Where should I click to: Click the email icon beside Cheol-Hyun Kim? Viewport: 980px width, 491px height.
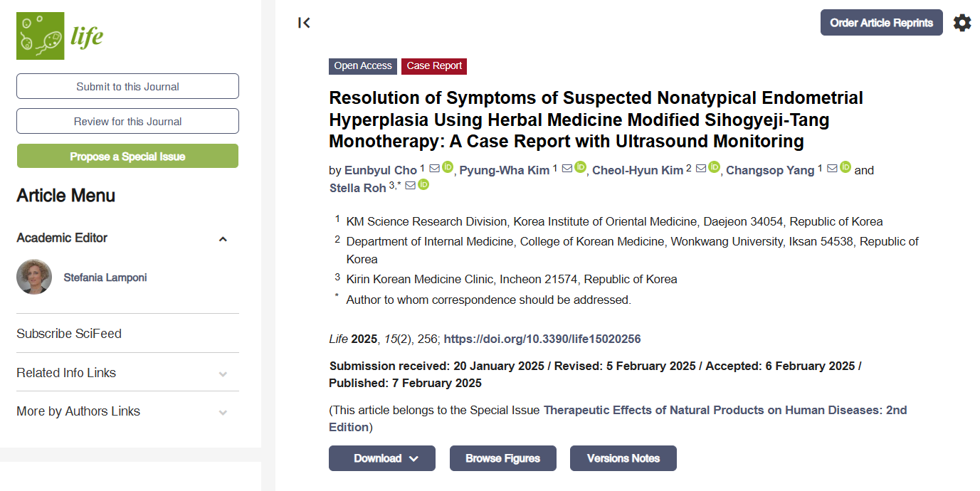(700, 169)
